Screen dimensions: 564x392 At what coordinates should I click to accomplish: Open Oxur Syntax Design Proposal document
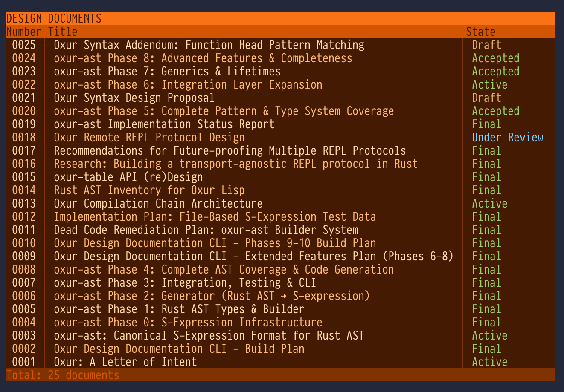coord(134,98)
